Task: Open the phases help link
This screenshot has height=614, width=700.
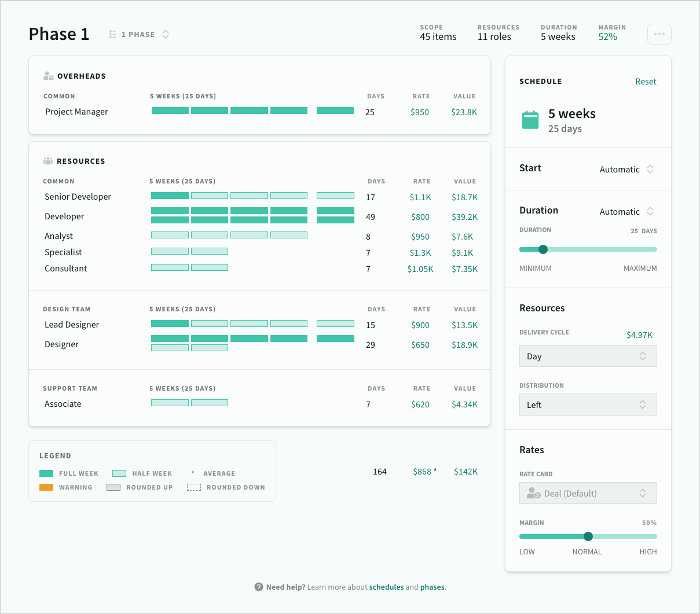Action: coord(432,587)
